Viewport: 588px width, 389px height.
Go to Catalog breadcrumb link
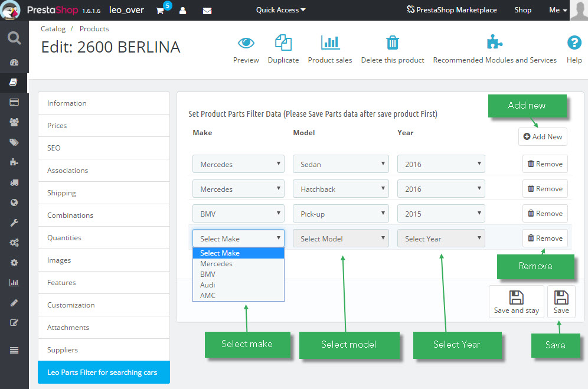coord(53,29)
